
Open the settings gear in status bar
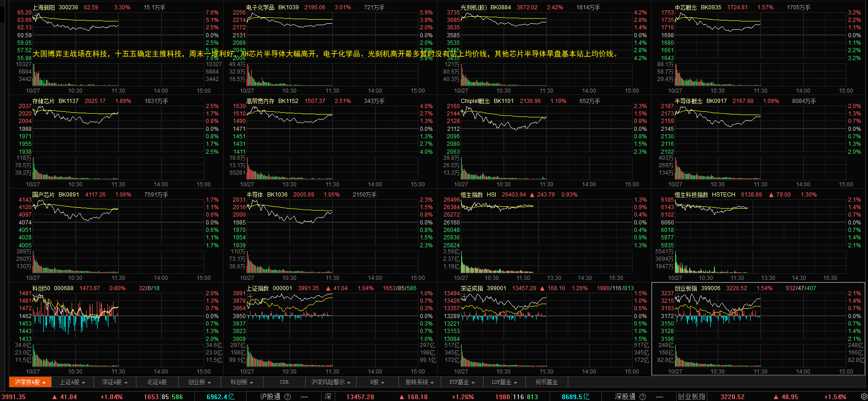point(864,397)
